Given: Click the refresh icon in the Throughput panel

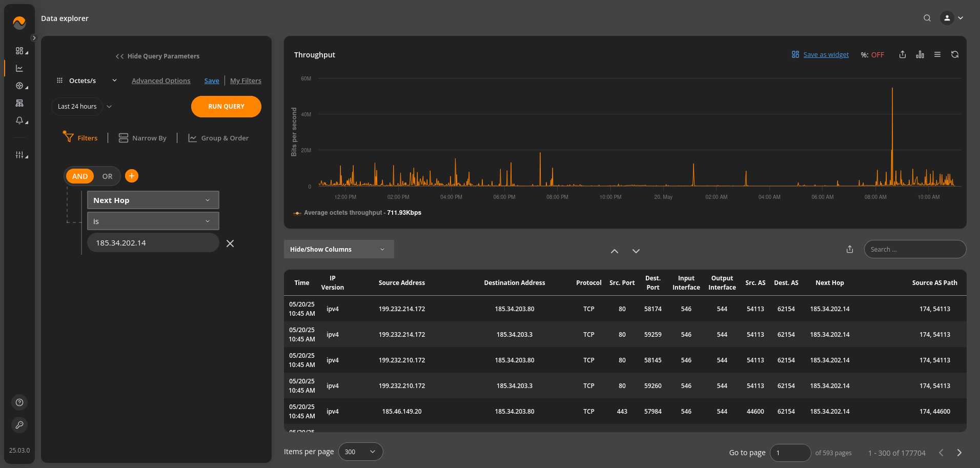Looking at the screenshot, I should click(954, 55).
